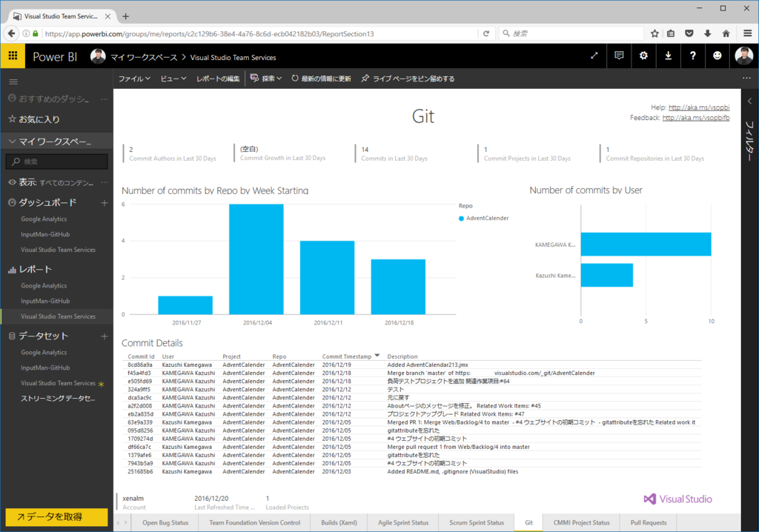The width and height of the screenshot is (759, 532).
Task: Select commit row 8cd86a9a
Action: 411,365
